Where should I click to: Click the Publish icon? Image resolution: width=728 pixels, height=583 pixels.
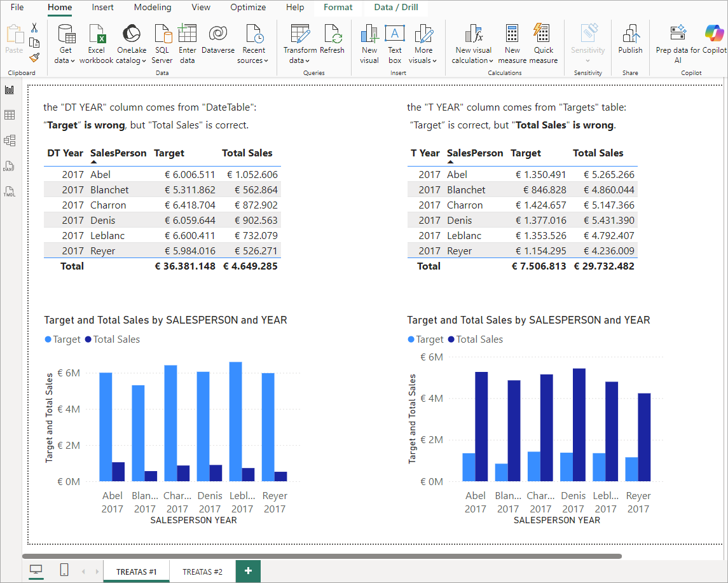(x=630, y=35)
